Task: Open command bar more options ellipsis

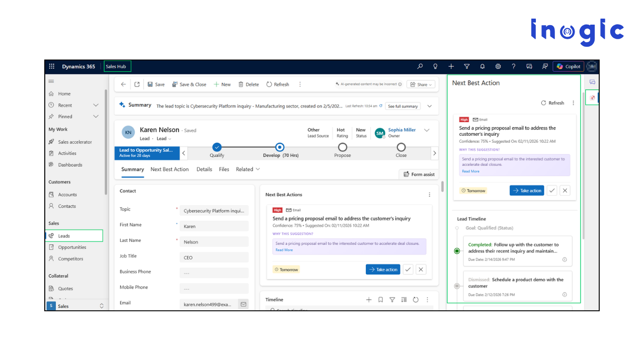Action: [x=300, y=84]
